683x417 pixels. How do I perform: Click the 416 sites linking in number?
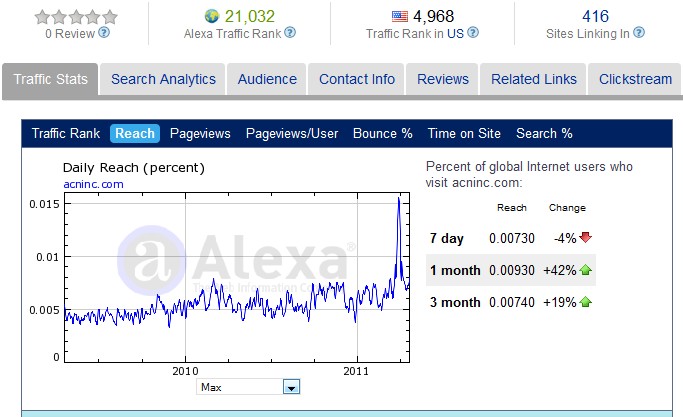595,17
